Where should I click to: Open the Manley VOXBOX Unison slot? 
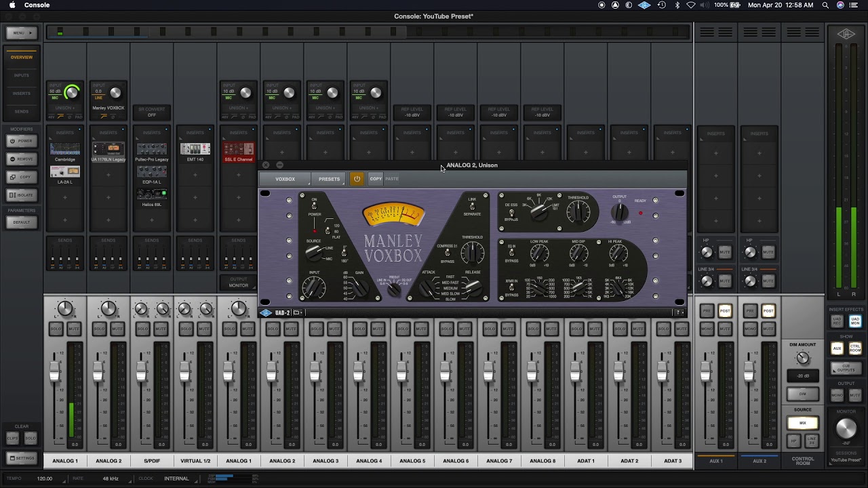pyautogui.click(x=108, y=108)
